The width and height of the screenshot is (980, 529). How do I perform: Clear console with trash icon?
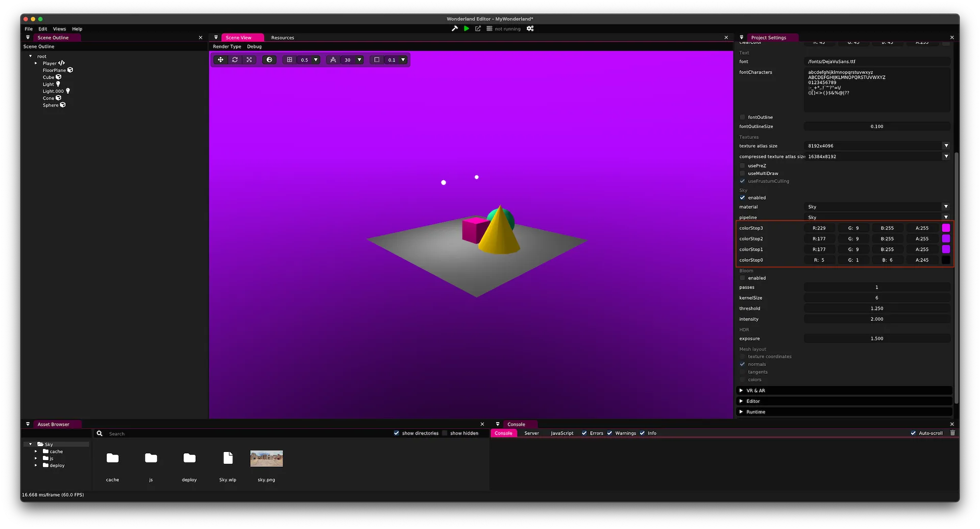pos(952,433)
